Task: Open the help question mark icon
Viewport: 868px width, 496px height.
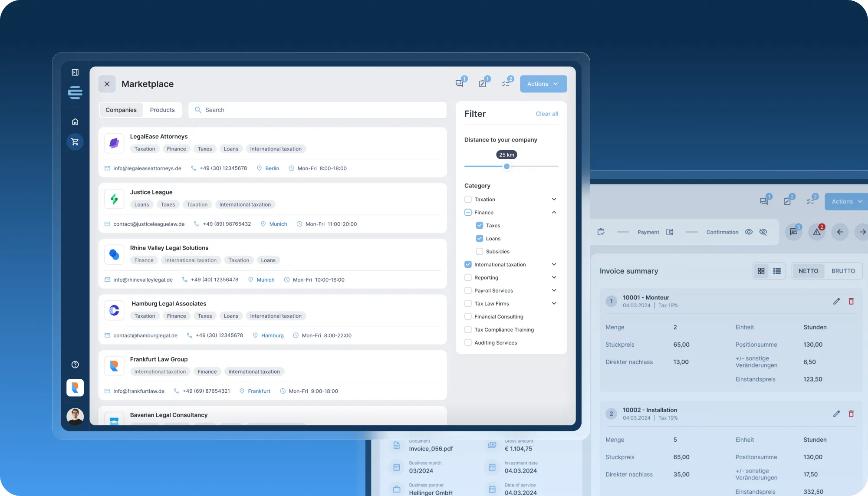Action: coord(75,365)
